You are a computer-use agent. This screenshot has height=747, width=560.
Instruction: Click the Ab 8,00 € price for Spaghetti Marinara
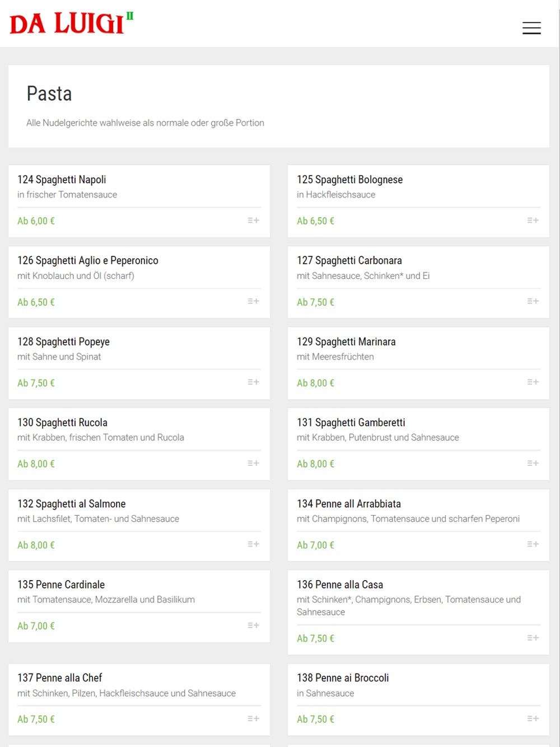point(315,383)
